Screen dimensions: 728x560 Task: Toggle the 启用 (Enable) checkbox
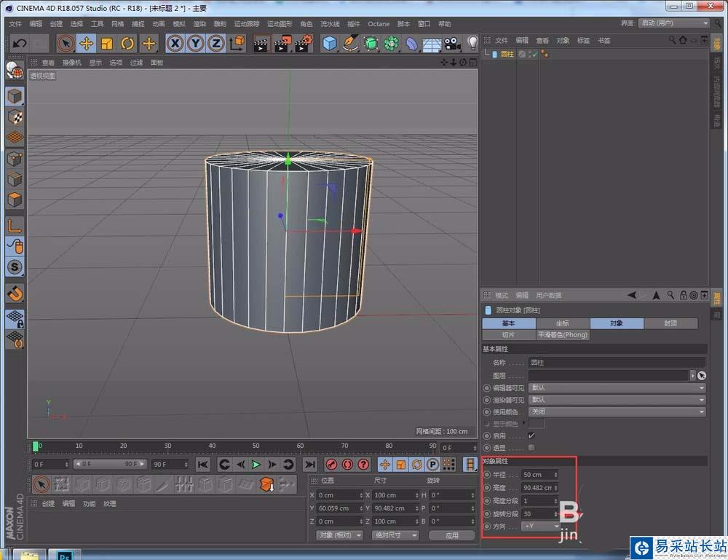pos(531,435)
